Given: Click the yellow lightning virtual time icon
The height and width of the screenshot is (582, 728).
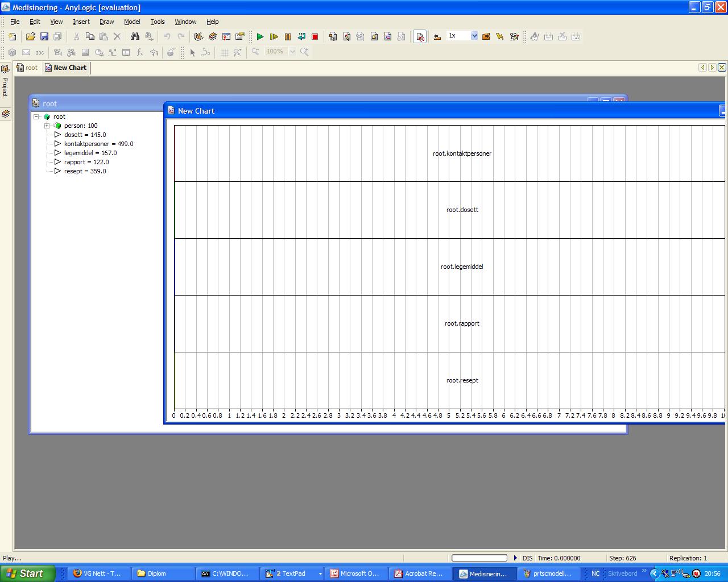Looking at the screenshot, I should (499, 36).
